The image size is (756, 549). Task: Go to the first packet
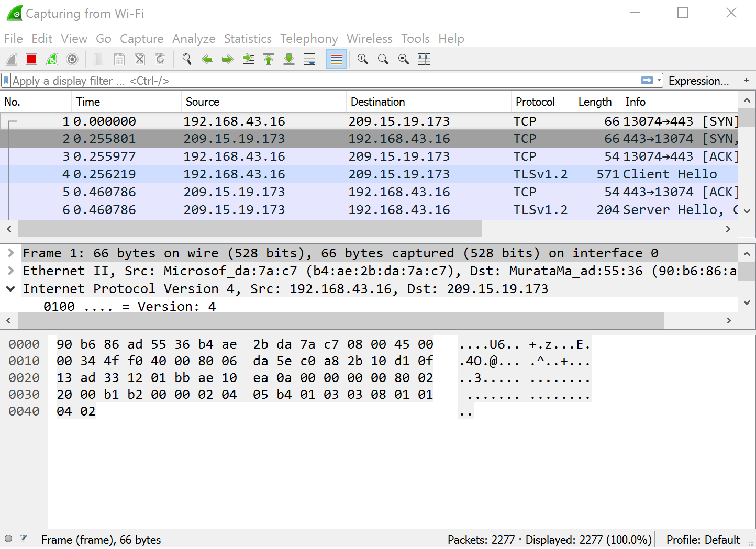coord(269,60)
